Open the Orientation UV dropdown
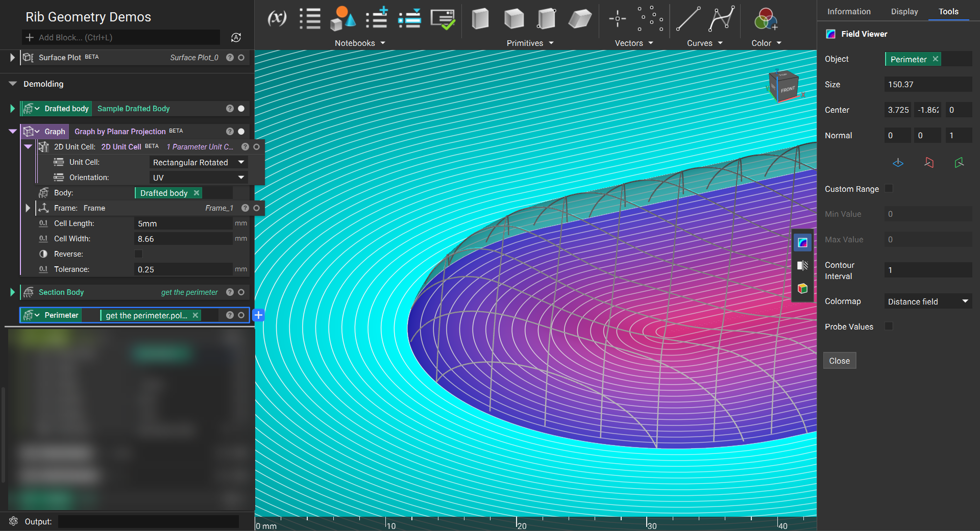 coord(199,178)
